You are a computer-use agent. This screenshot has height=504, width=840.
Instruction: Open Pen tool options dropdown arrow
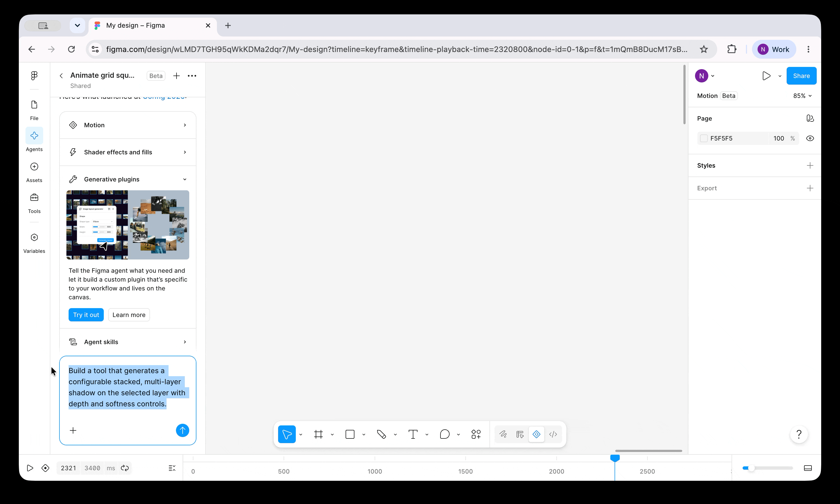(395, 434)
